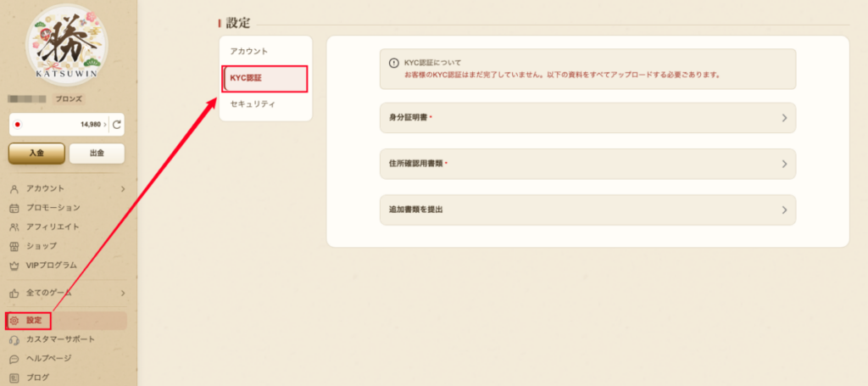Click the プロモーション calendar icon
Viewport: 868px width, 386px height.
(14, 208)
